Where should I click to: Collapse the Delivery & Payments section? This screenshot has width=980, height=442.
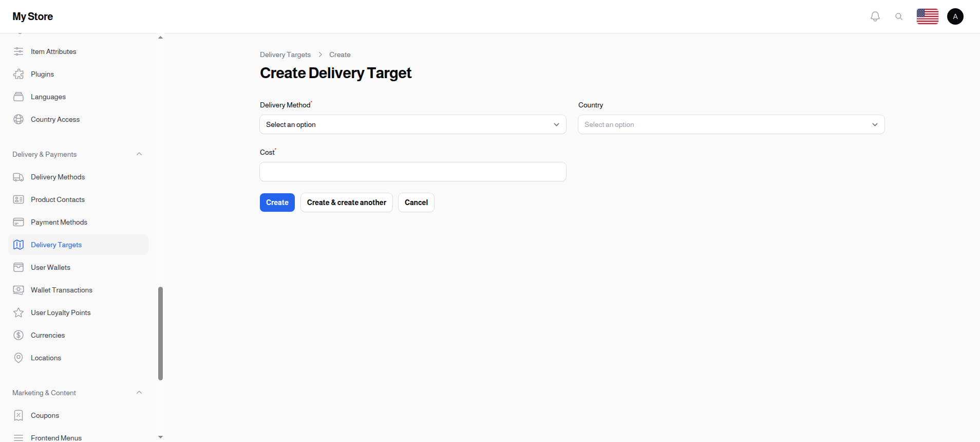[139, 154]
